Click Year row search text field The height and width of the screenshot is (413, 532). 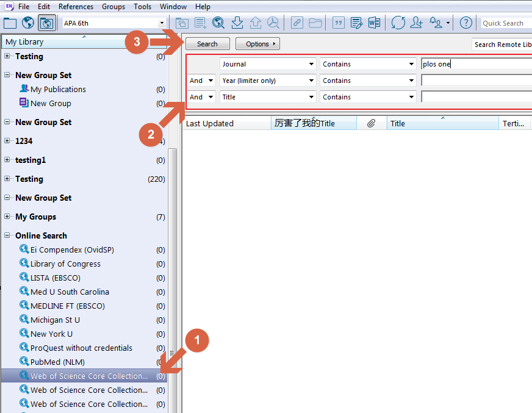coord(476,81)
